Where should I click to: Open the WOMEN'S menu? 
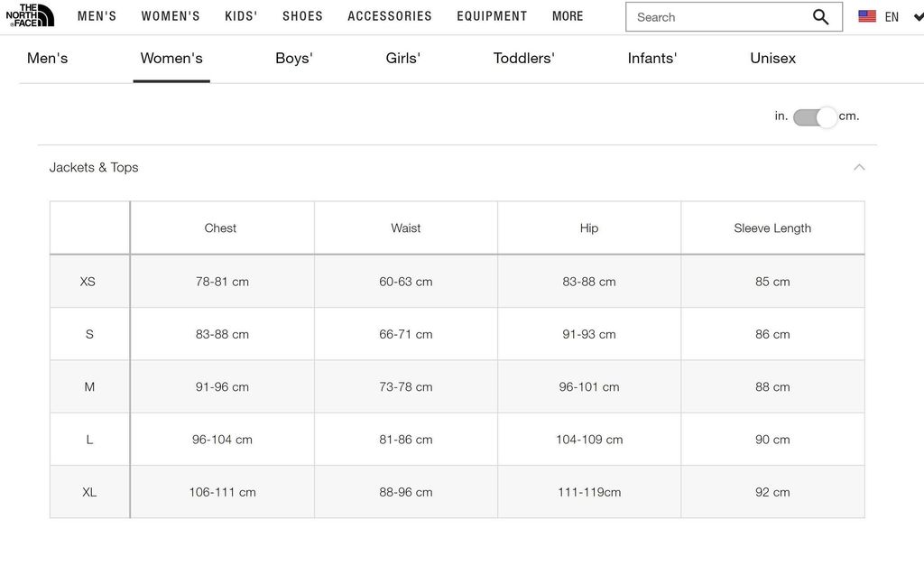[x=171, y=15]
